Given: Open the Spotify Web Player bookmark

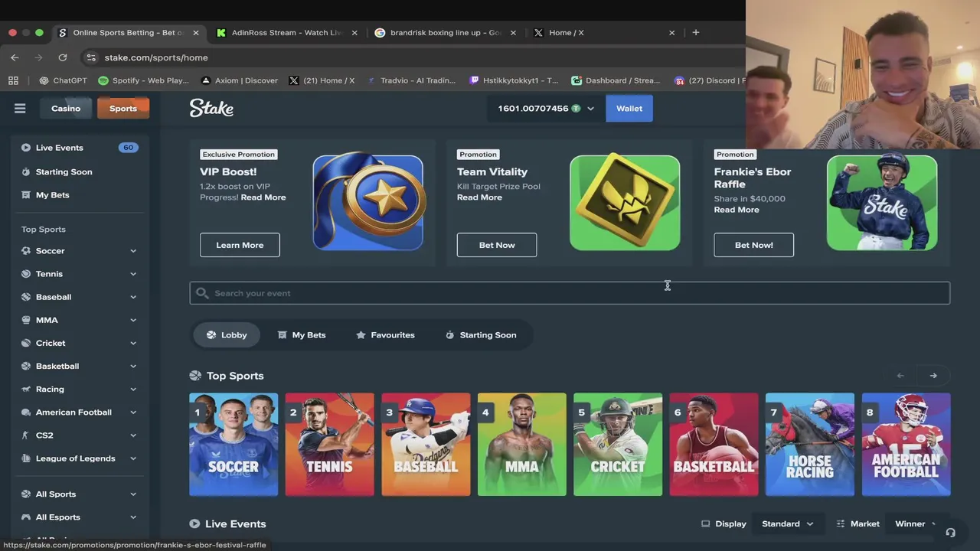Looking at the screenshot, I should 143,80.
